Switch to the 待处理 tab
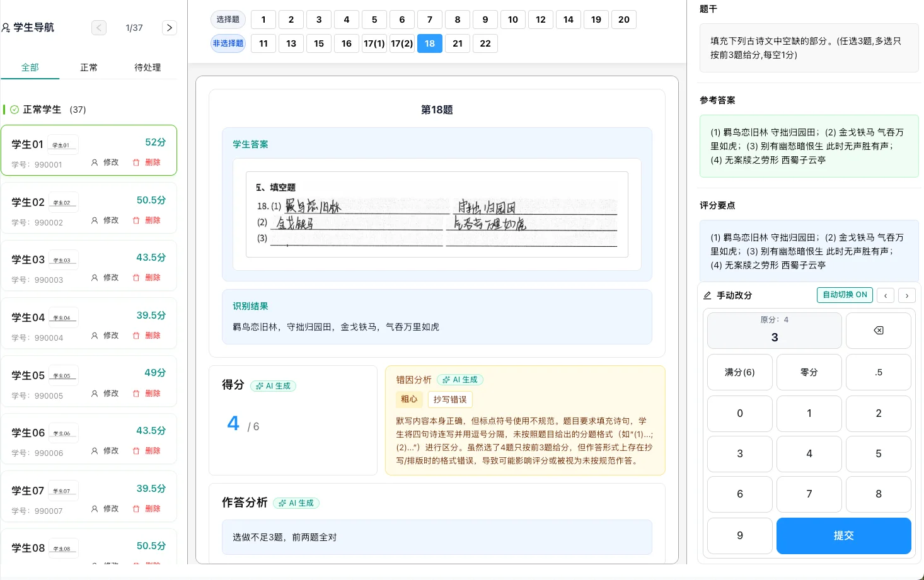 147,67
